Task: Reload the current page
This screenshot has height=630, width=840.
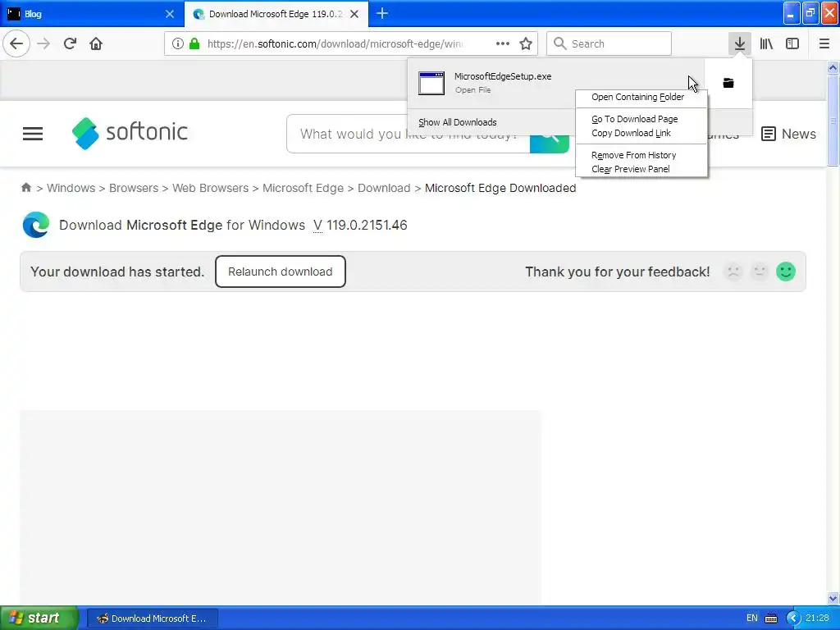Action: click(70, 43)
